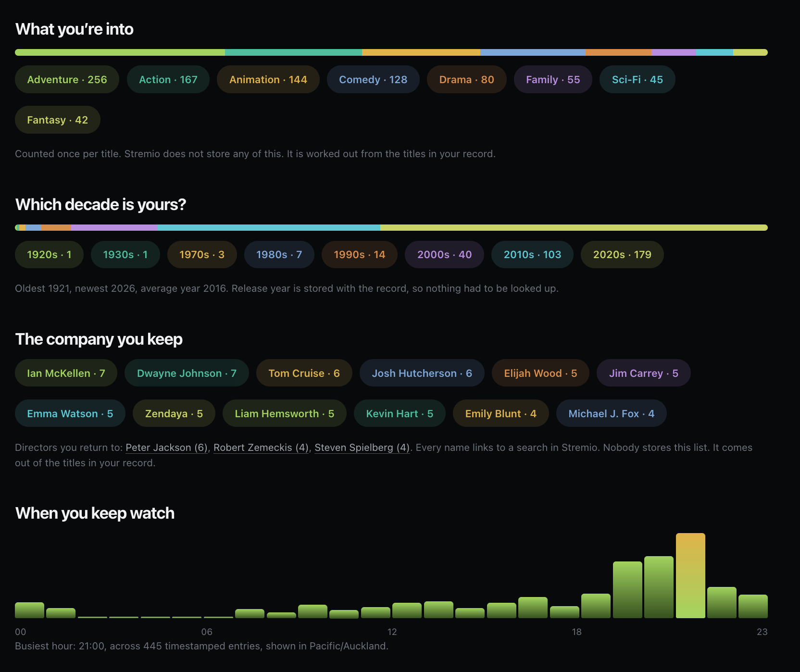
Task: Select the 2020s · 179 decade chip
Action: click(622, 254)
